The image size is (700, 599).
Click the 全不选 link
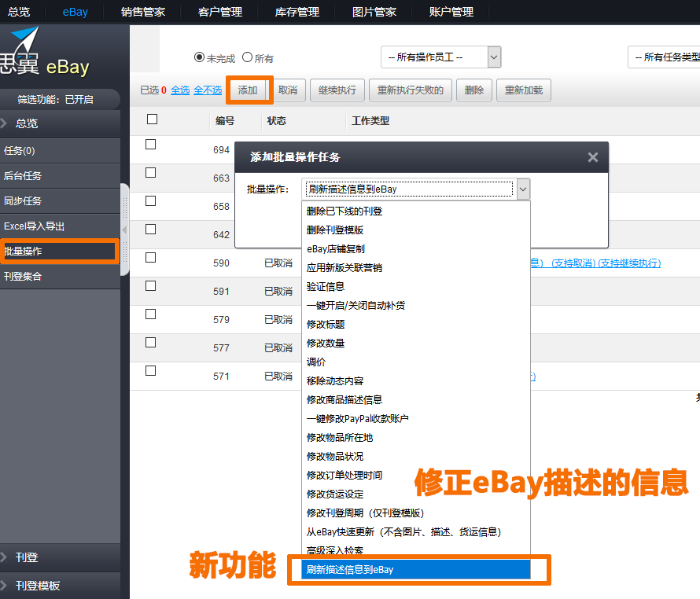208,90
